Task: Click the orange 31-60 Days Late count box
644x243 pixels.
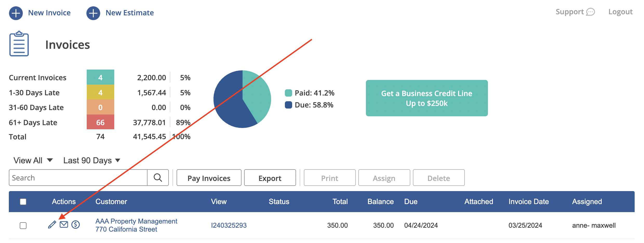Action: (100, 107)
